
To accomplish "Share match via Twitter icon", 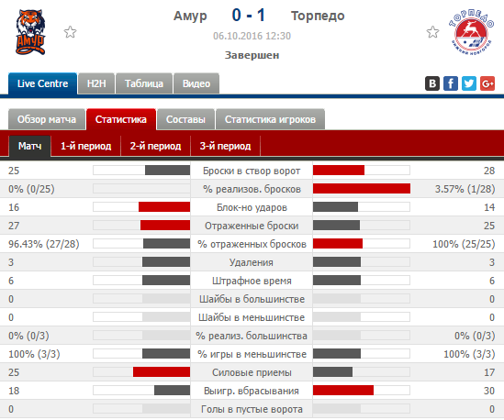I will click(469, 83).
